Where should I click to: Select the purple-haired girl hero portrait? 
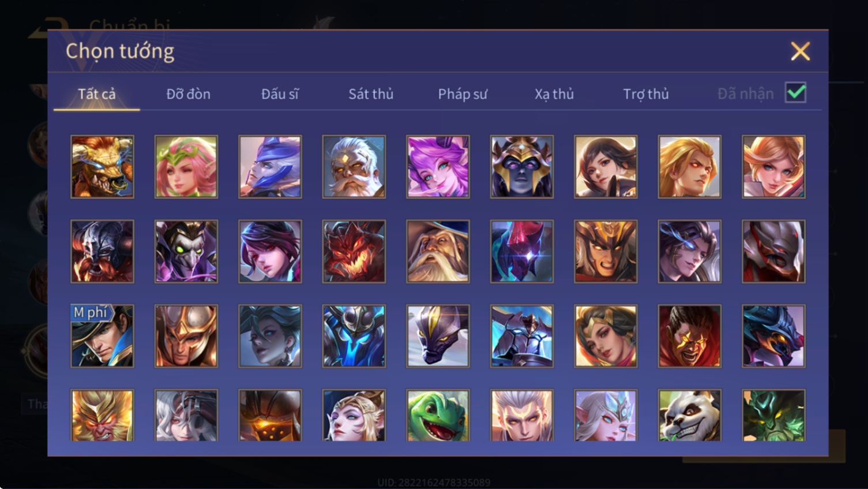438,167
